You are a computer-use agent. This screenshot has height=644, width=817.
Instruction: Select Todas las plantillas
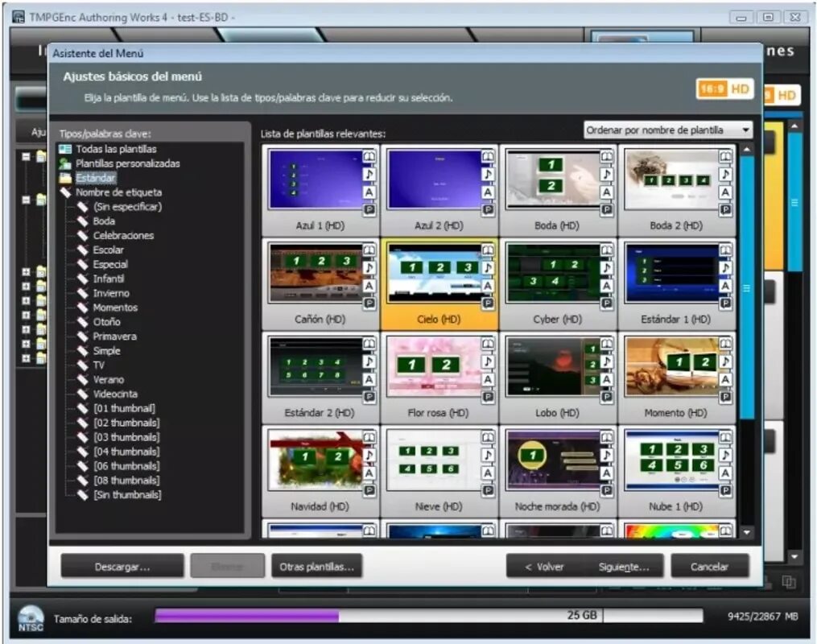(116, 149)
